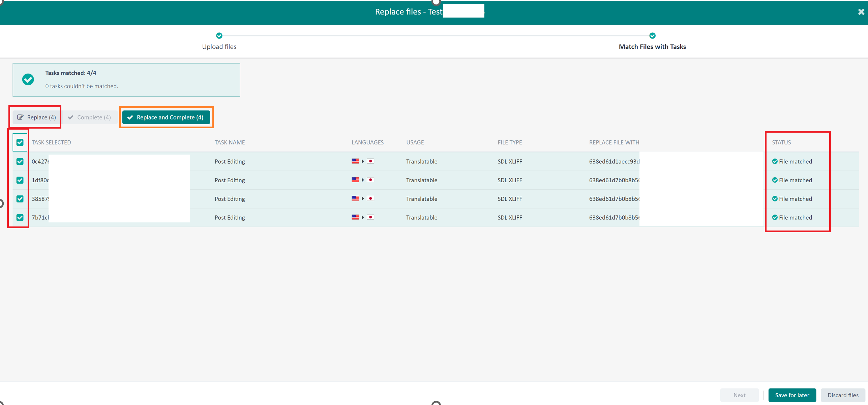This screenshot has width=868, height=405.
Task: Click Save for later
Action: [x=792, y=395]
